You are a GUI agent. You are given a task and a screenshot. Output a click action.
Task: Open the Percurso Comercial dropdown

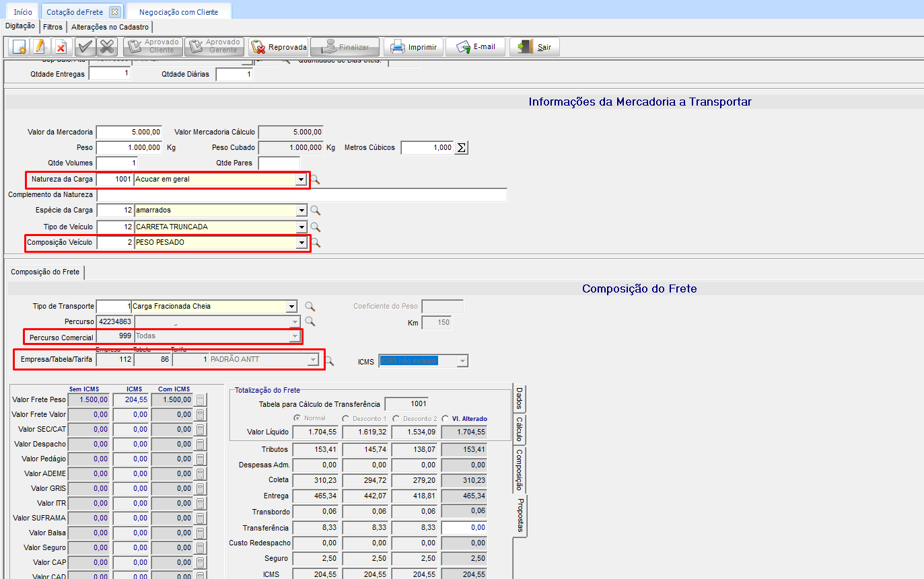[x=294, y=336]
